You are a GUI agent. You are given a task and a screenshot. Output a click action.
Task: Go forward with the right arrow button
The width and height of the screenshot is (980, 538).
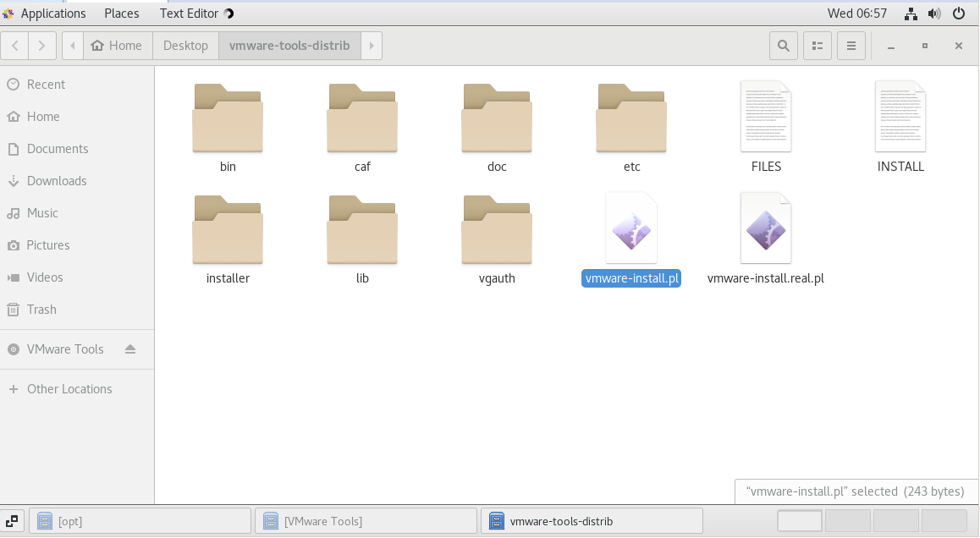click(x=41, y=46)
